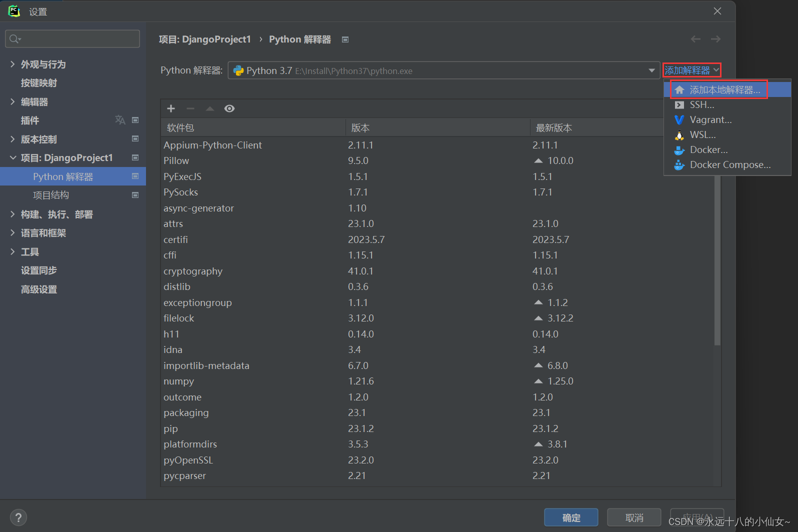Image resolution: width=798 pixels, height=532 pixels.
Task: Open the 添加解释器 dropdown link
Action: 691,70
